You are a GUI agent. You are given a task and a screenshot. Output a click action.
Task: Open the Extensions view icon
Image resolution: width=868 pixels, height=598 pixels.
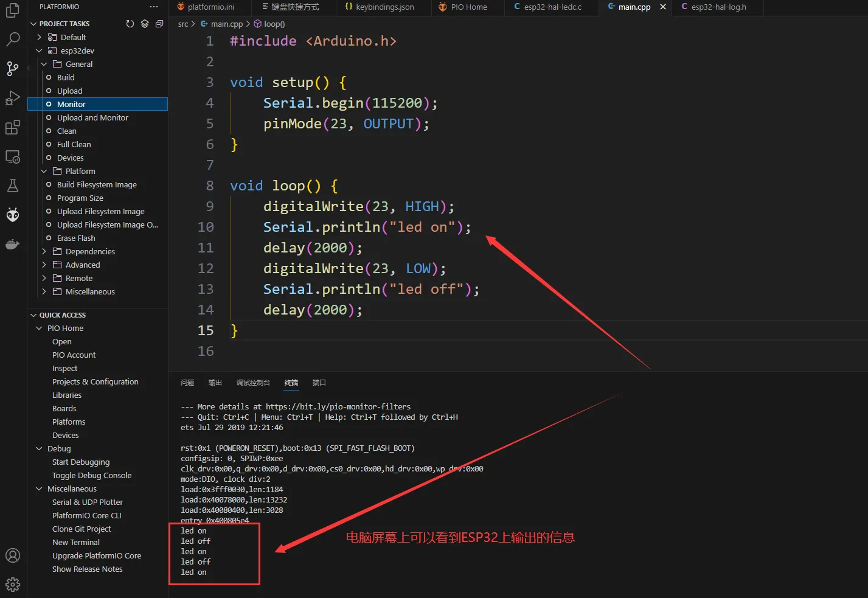point(13,127)
